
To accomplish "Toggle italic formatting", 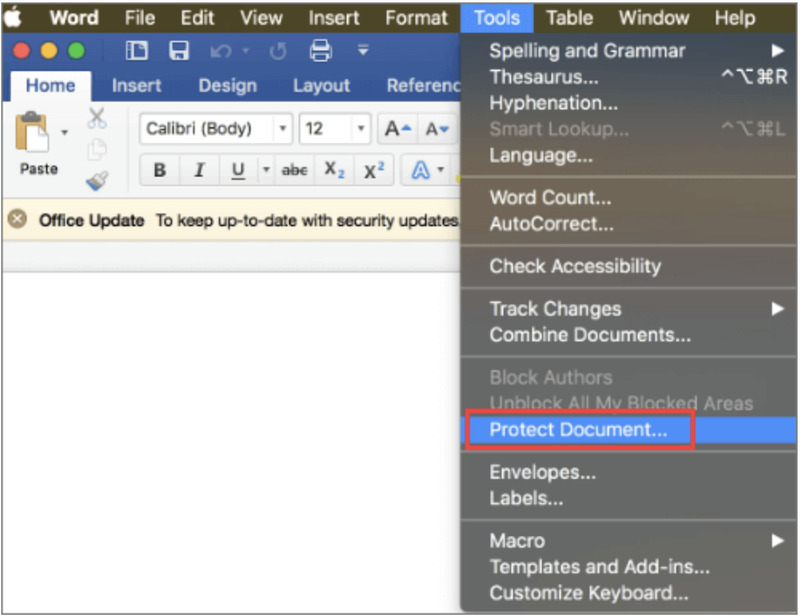I will click(x=198, y=171).
